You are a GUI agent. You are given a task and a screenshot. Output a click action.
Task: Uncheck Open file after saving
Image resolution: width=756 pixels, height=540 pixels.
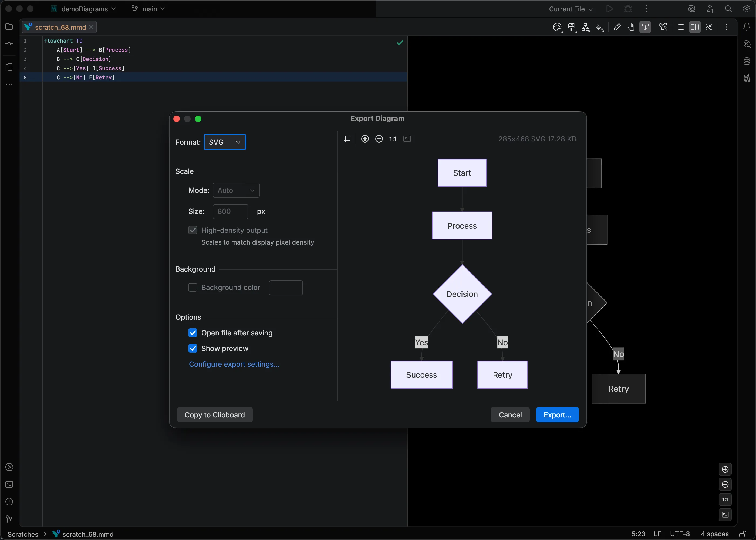193,333
